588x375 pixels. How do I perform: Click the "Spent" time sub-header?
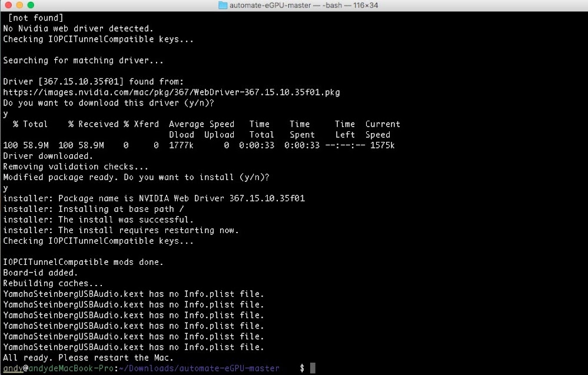tap(303, 135)
